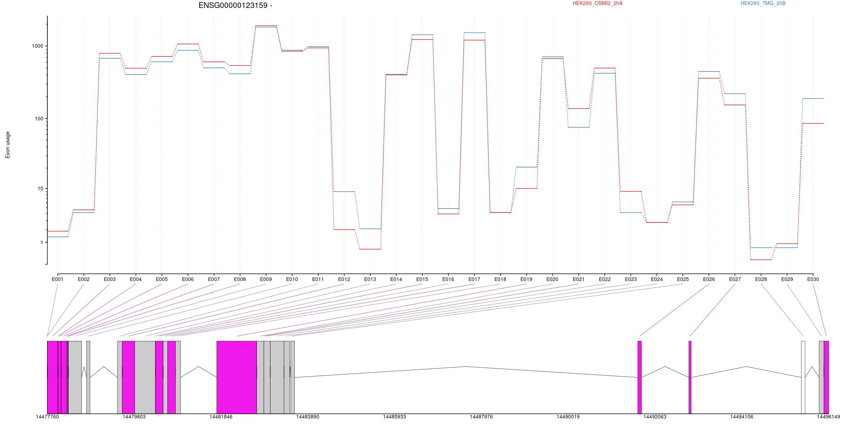The height and width of the screenshot is (434, 868).
Task: Click the E024 exon label
Action: click(657, 279)
